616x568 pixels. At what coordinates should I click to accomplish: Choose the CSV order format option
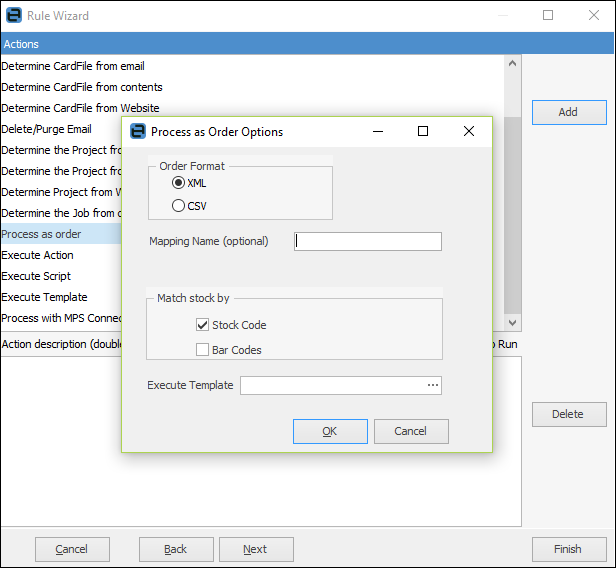(x=179, y=206)
